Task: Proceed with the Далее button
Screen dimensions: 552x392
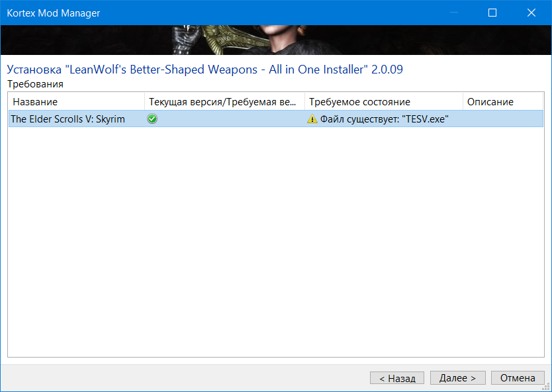Action: (457, 378)
